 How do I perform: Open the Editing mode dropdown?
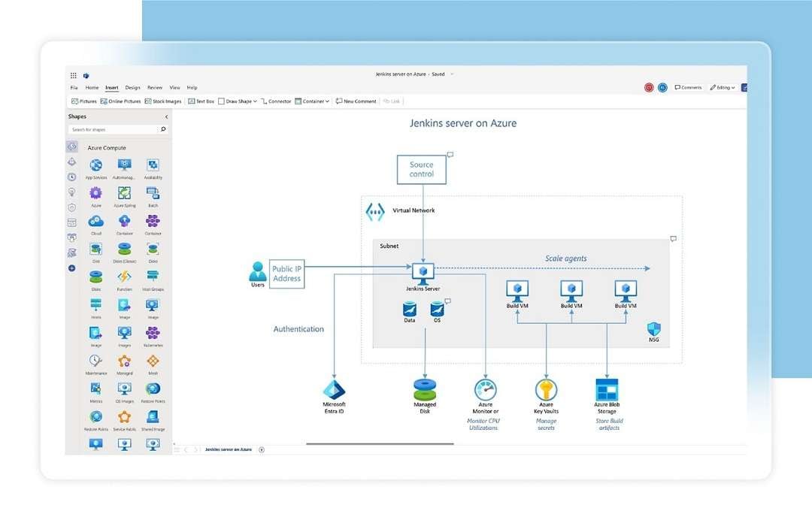tap(723, 87)
